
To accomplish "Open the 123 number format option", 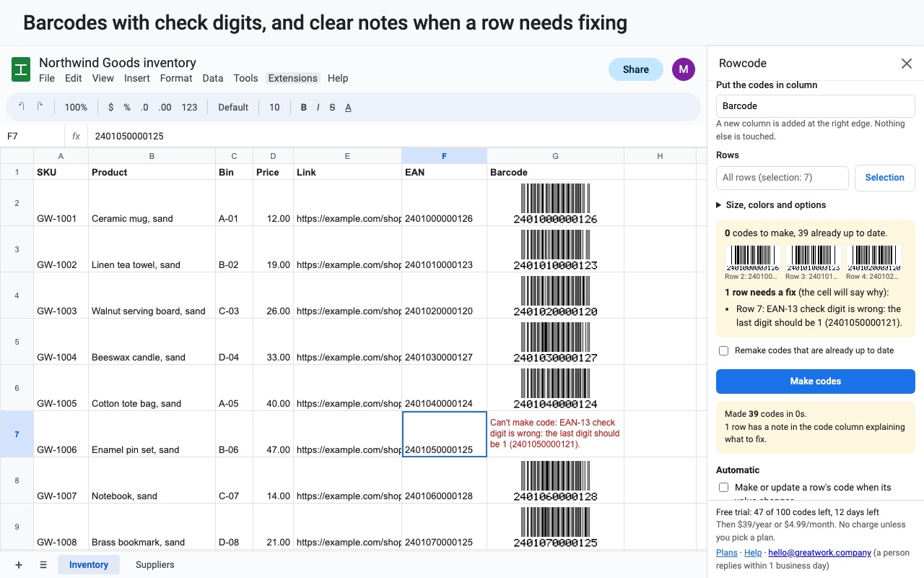I will 189,107.
